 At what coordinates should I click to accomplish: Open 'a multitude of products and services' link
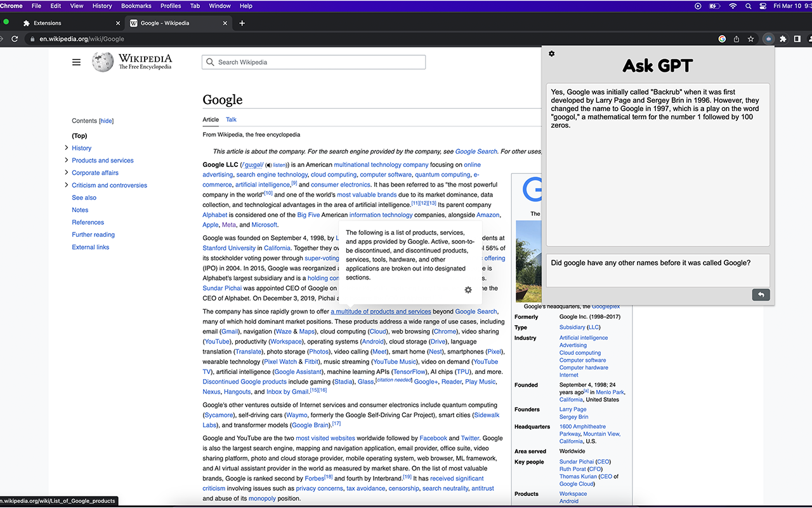[381, 312]
